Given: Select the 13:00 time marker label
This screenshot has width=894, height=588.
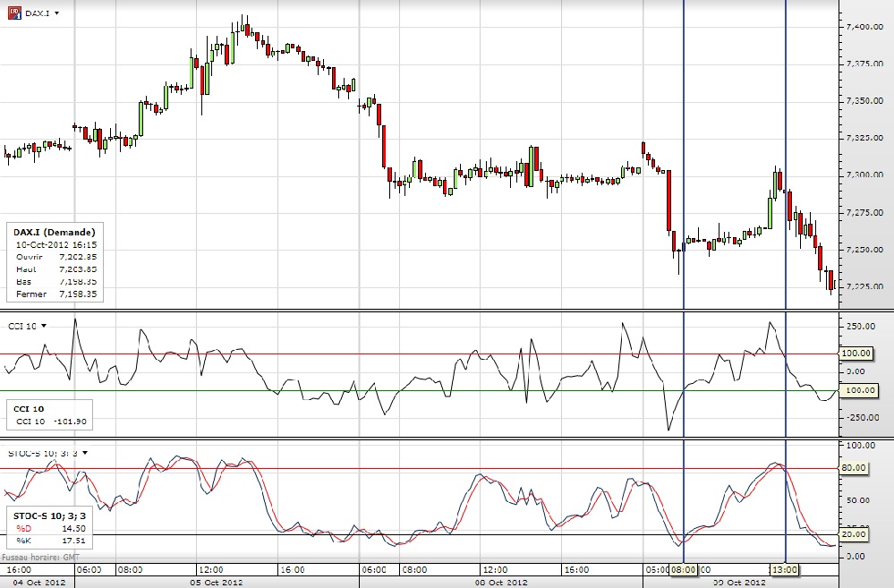Looking at the screenshot, I should click(785, 568).
